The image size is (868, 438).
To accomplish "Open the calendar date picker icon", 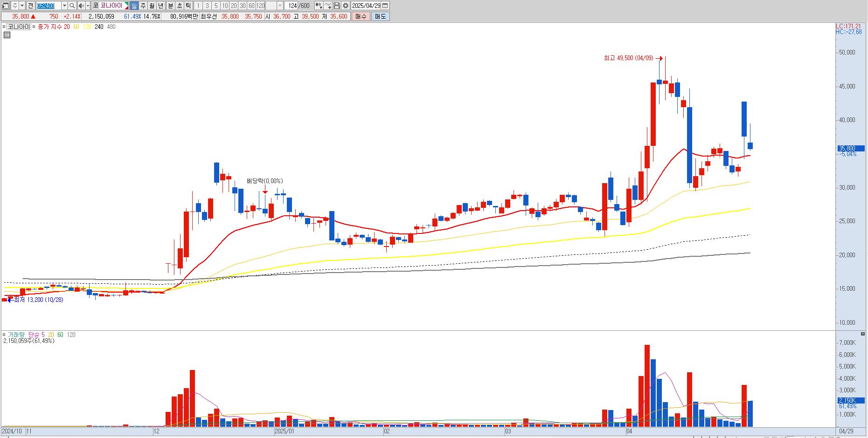I will pyautogui.click(x=385, y=6).
